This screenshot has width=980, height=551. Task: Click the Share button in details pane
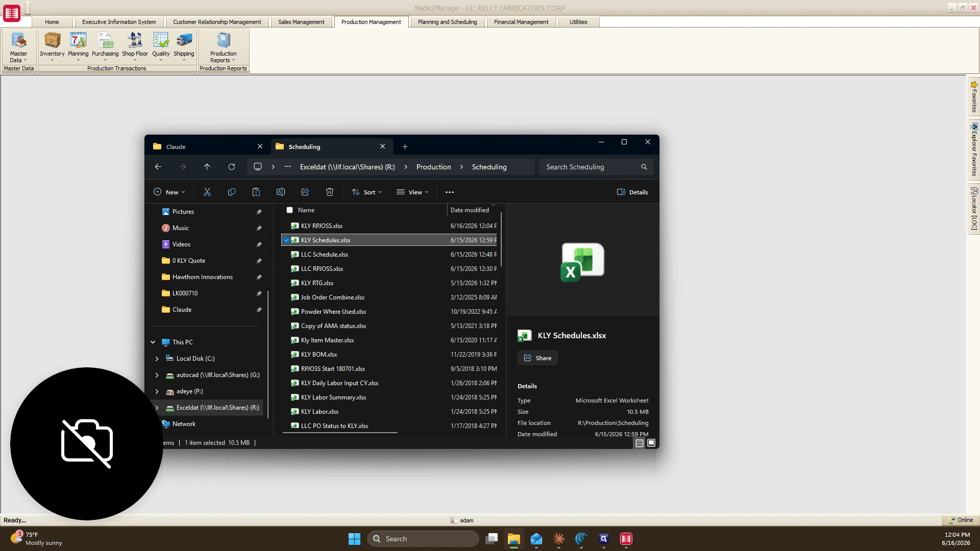tap(537, 358)
